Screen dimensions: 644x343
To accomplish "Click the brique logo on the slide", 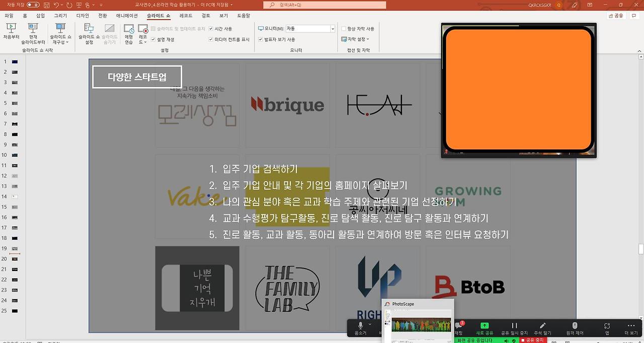I will (287, 105).
